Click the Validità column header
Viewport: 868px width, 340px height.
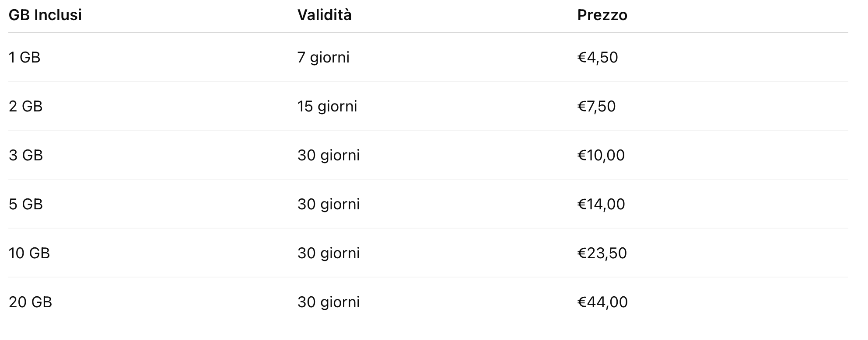(x=324, y=15)
